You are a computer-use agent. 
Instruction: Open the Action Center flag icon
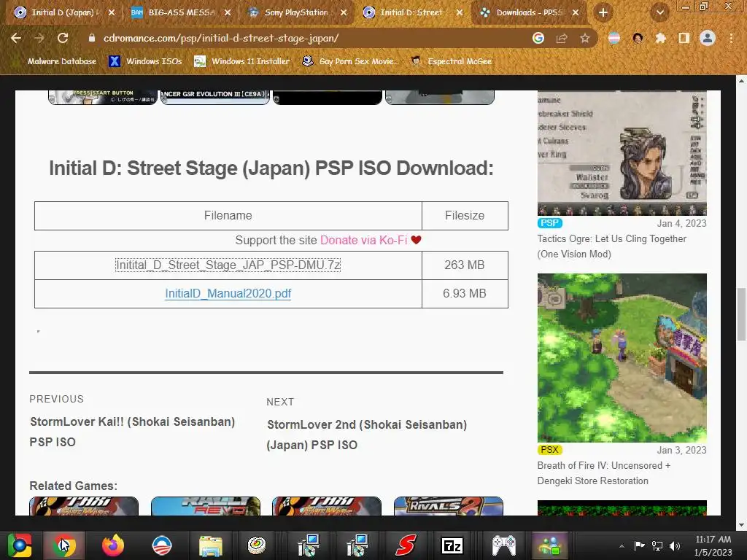coord(639,545)
